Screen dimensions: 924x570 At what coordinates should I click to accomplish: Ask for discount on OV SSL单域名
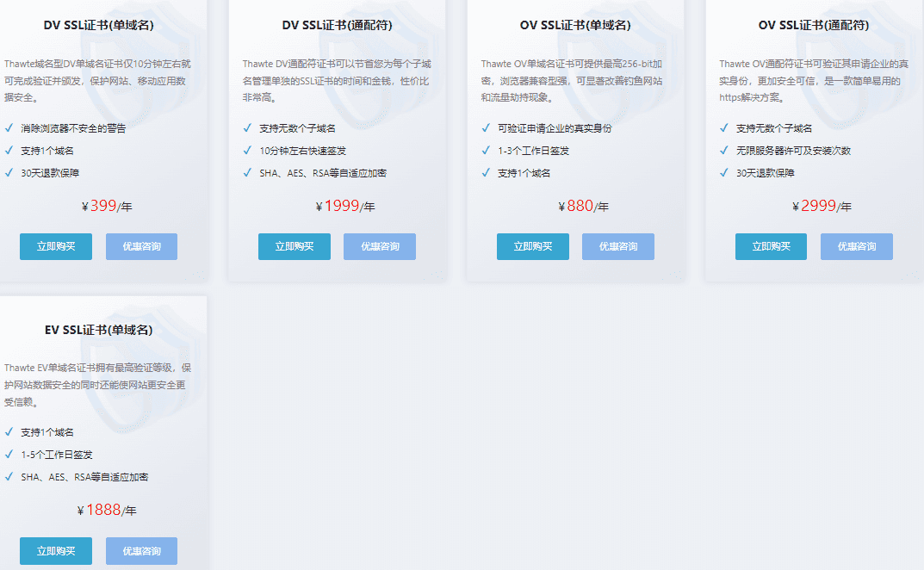618,246
